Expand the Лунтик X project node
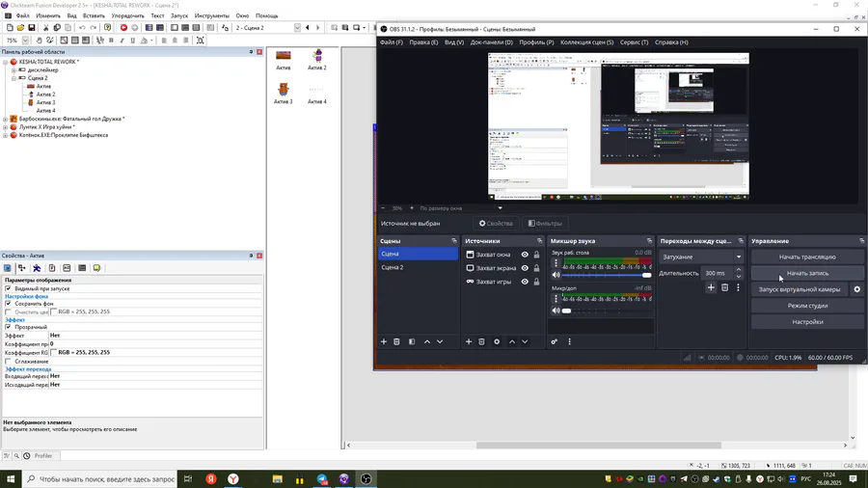Screen dimensions: 868x488 tap(6, 127)
